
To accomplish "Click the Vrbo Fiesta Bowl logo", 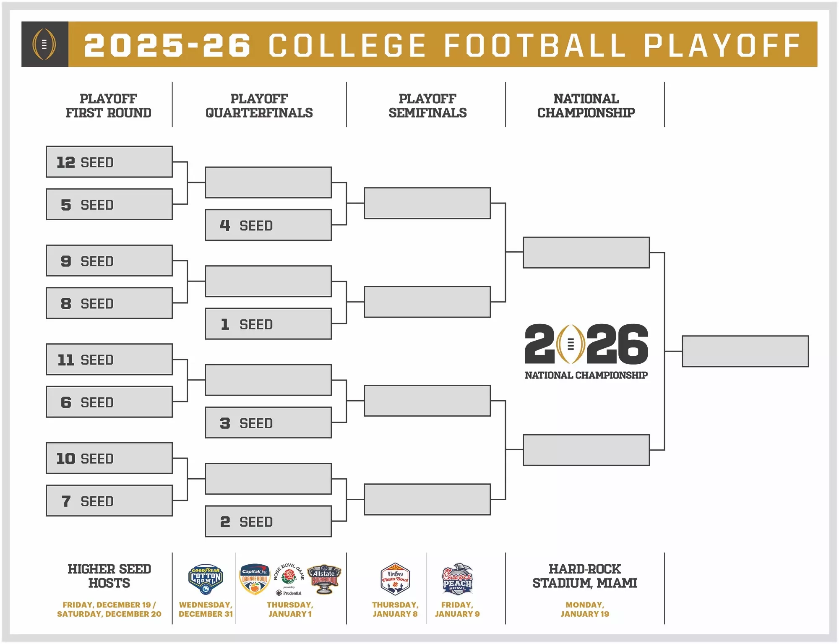I will point(395,579).
